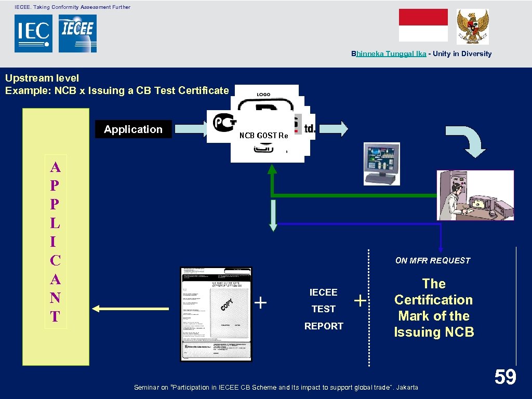Click the light-blue downward arrow
Screen dimensions: 532x399
coord(273,216)
